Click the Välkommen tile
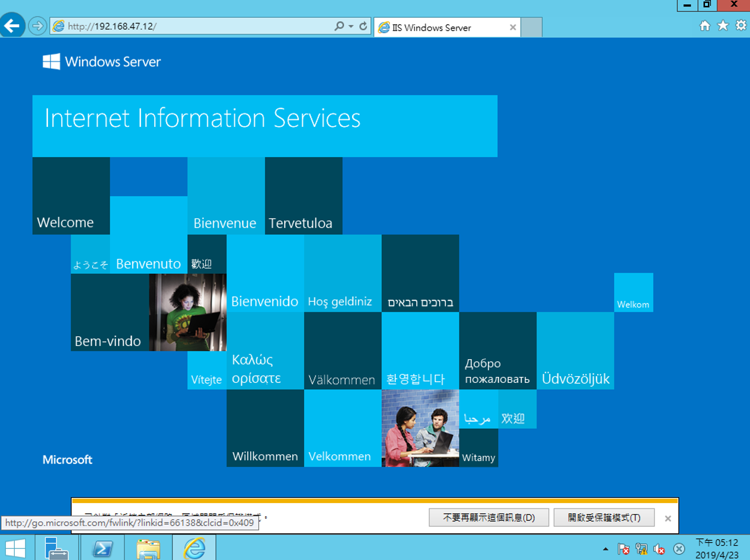 click(343, 351)
